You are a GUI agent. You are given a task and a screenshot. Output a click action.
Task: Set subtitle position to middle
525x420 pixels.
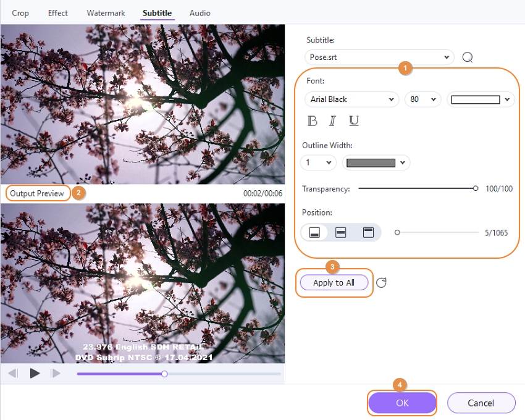340,232
